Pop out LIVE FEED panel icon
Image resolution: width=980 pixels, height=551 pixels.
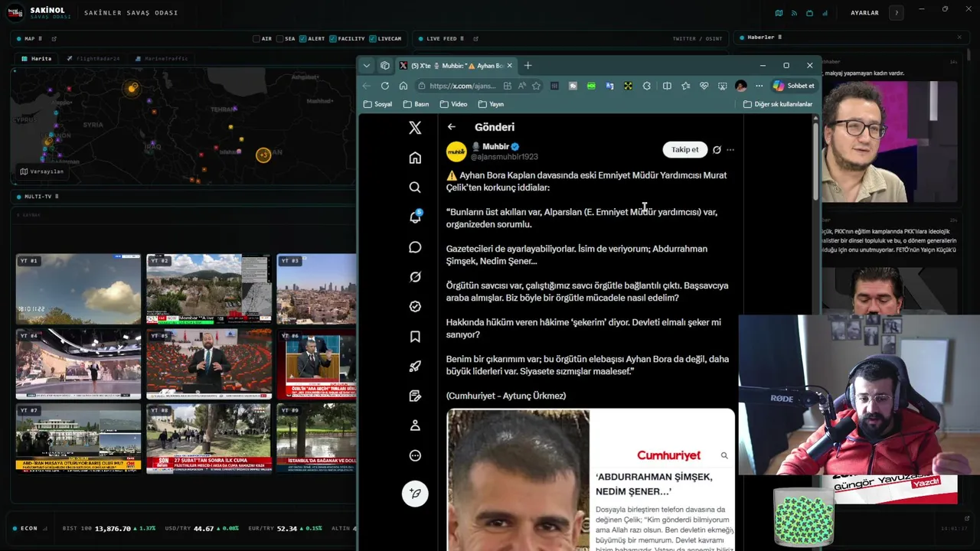click(475, 38)
